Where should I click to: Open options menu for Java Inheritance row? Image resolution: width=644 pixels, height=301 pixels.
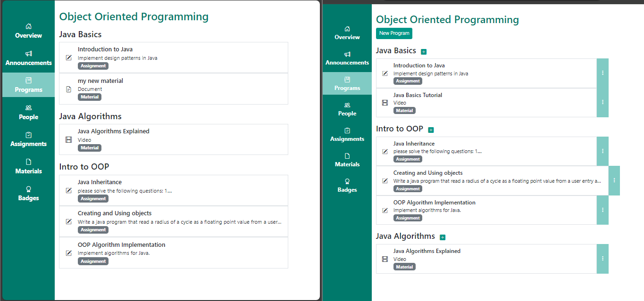tap(602, 151)
